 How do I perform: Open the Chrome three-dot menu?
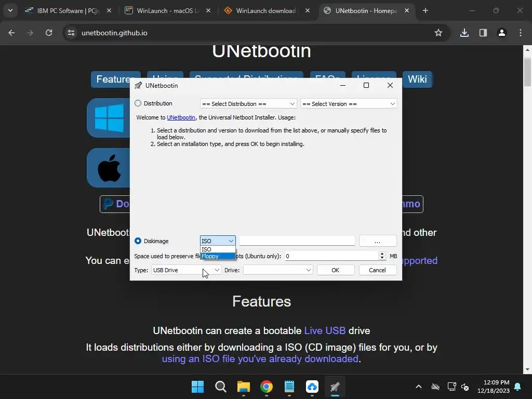pyautogui.click(x=521, y=33)
